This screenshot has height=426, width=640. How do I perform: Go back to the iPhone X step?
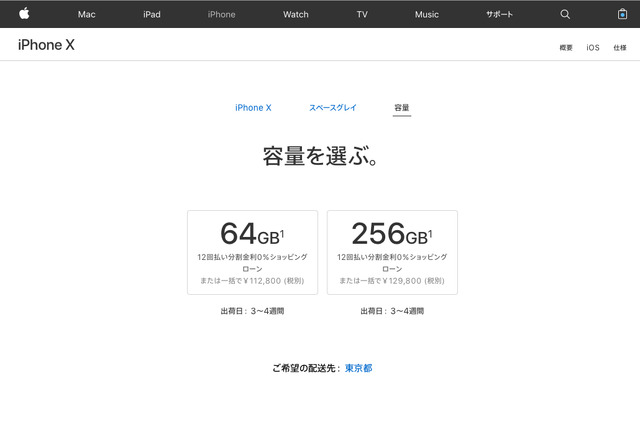click(x=253, y=108)
